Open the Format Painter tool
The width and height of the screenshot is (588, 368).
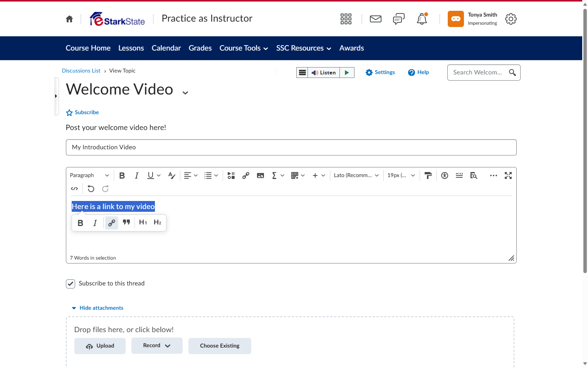(428, 176)
